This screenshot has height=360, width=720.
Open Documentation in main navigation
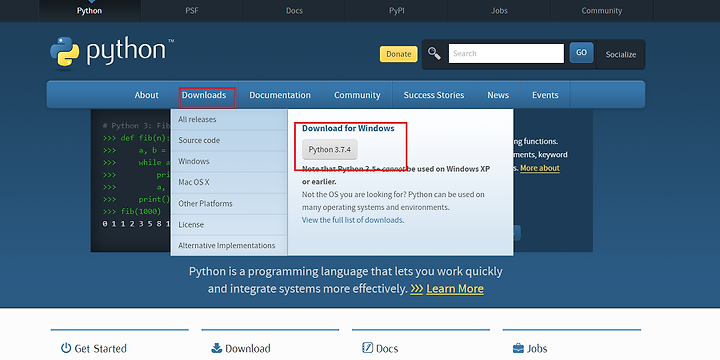pyautogui.click(x=280, y=95)
